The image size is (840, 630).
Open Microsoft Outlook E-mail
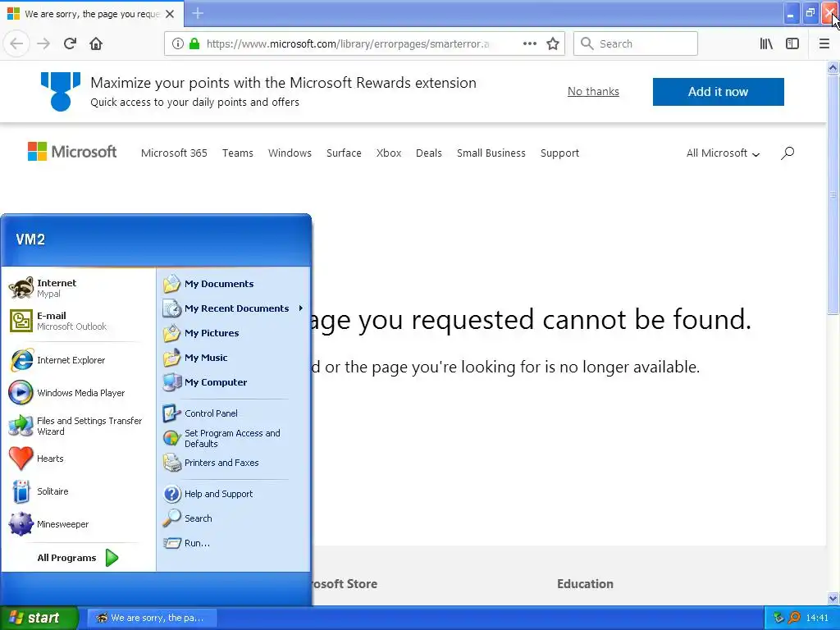78,321
